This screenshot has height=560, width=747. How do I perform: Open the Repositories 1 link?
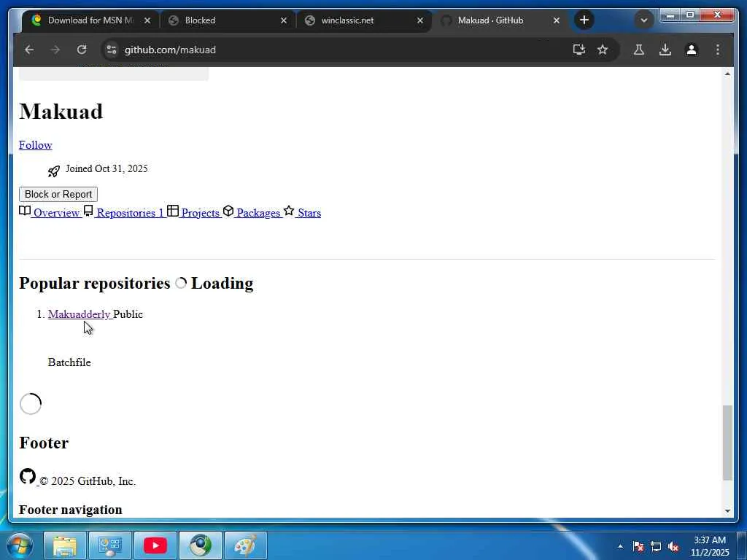(130, 213)
